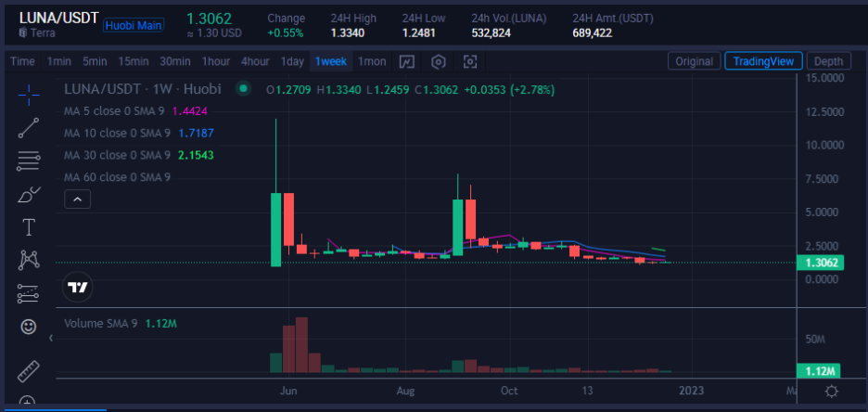Click the LUNA/USDT 1W Huobi chart title
Image resolution: width=868 pixels, height=412 pixels.
point(143,88)
